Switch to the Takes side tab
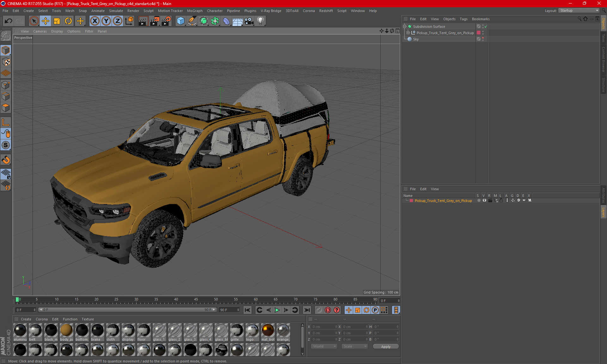The height and width of the screenshot is (364, 607). click(603, 38)
